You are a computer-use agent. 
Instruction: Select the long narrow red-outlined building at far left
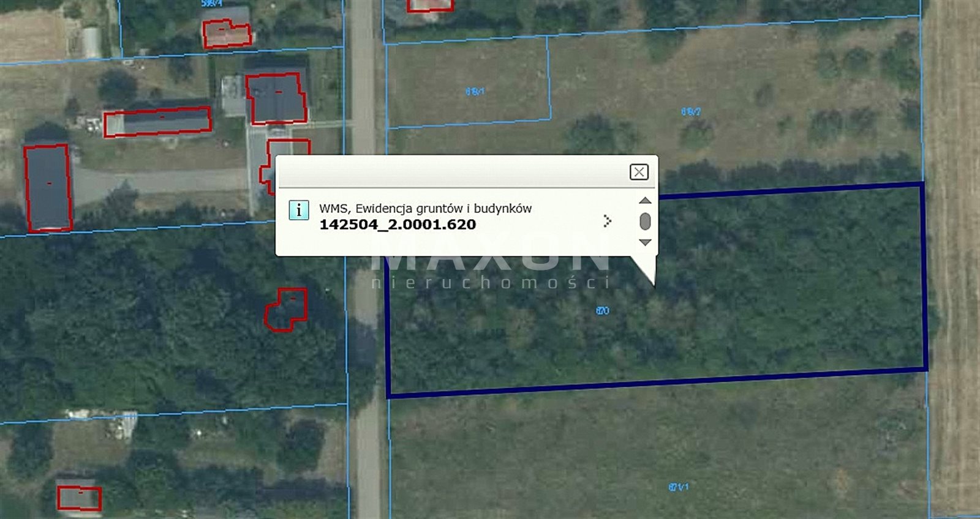(48, 187)
